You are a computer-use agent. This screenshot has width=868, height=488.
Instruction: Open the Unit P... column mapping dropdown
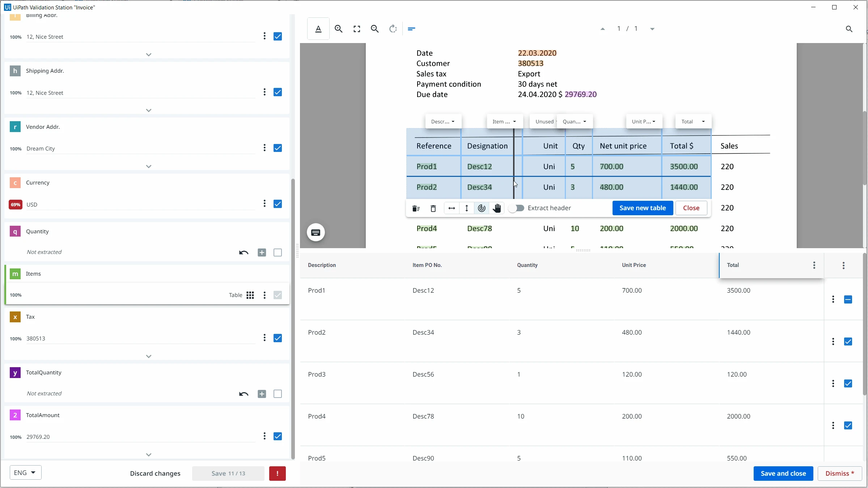[x=644, y=122]
